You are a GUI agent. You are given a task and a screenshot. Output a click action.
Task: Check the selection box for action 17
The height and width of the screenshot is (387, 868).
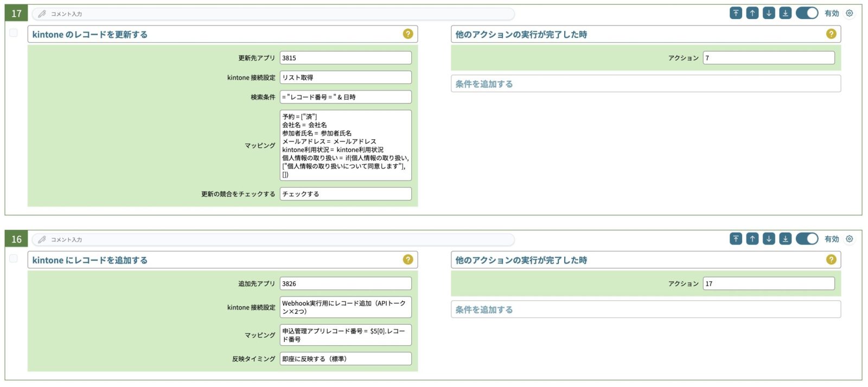14,33
